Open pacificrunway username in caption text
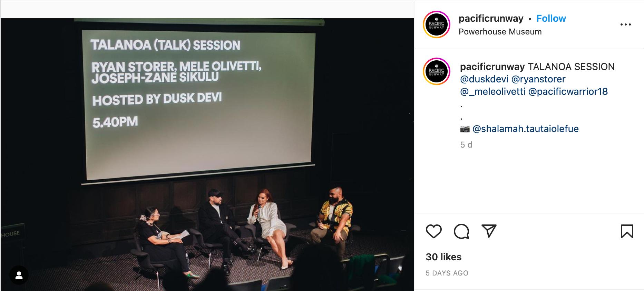This screenshot has height=291, width=644. point(492,67)
